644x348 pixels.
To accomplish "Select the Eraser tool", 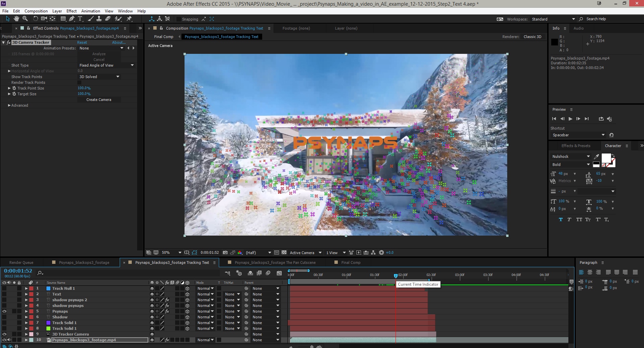I will pos(108,19).
